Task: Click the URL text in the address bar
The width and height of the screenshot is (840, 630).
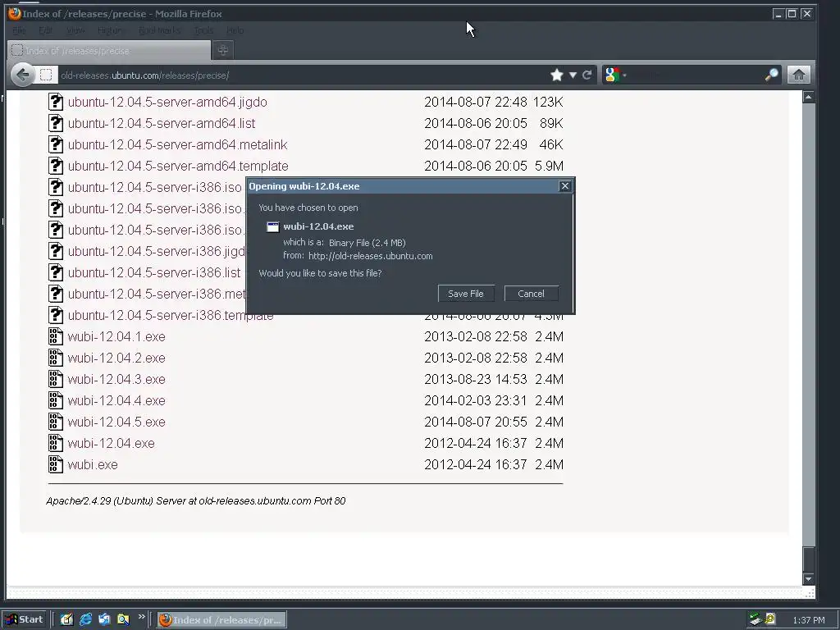Action: pos(144,75)
